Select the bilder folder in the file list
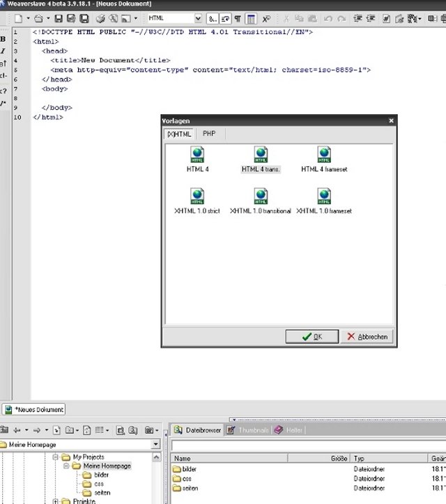The width and height of the screenshot is (446, 504). click(x=190, y=469)
